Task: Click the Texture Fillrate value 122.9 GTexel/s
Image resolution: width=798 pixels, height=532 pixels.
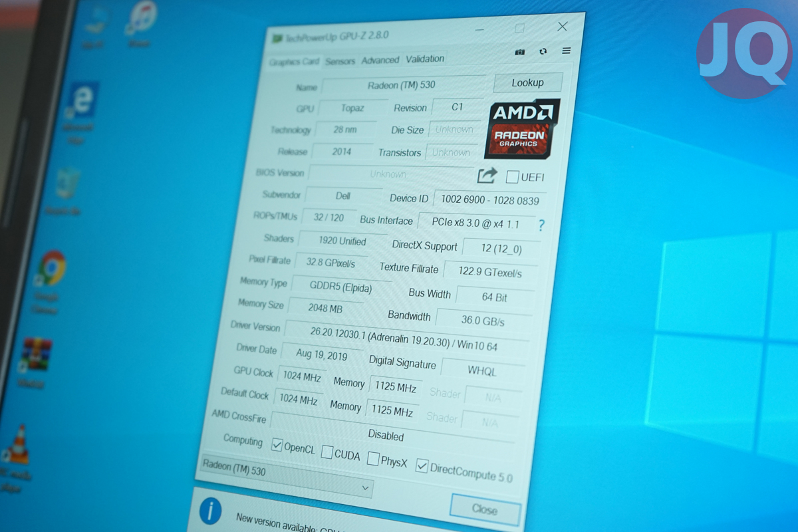Action: (x=491, y=272)
